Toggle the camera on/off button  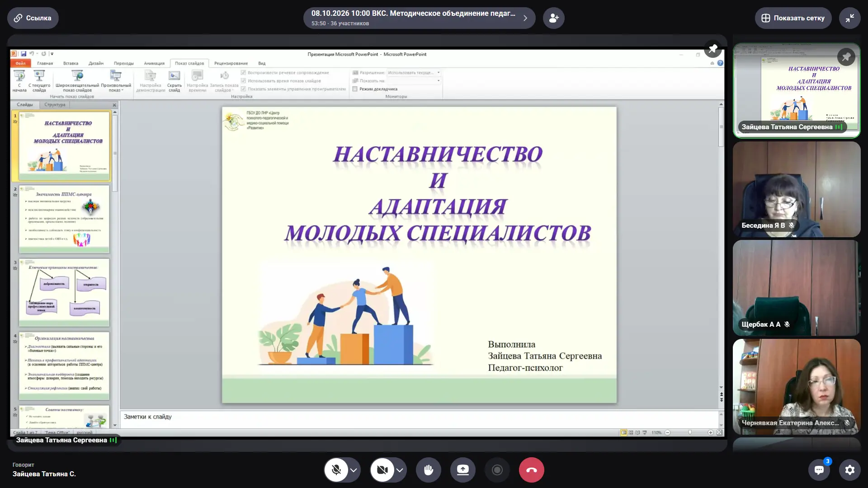[382, 470]
